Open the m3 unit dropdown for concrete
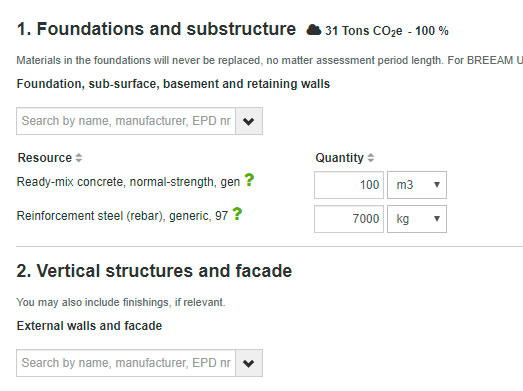523x391 pixels. [417, 185]
